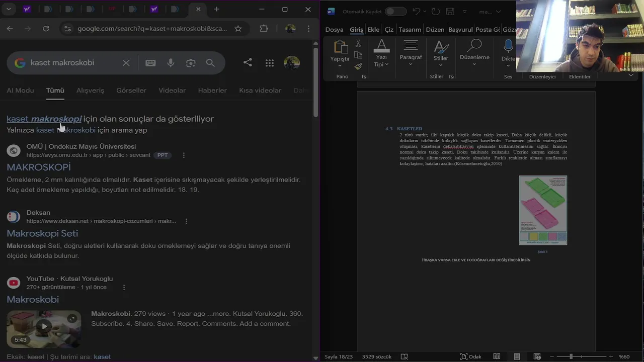Select Read Mode view in Word status bar
Viewport: 644px width, 362px height.
pyautogui.click(x=497, y=356)
